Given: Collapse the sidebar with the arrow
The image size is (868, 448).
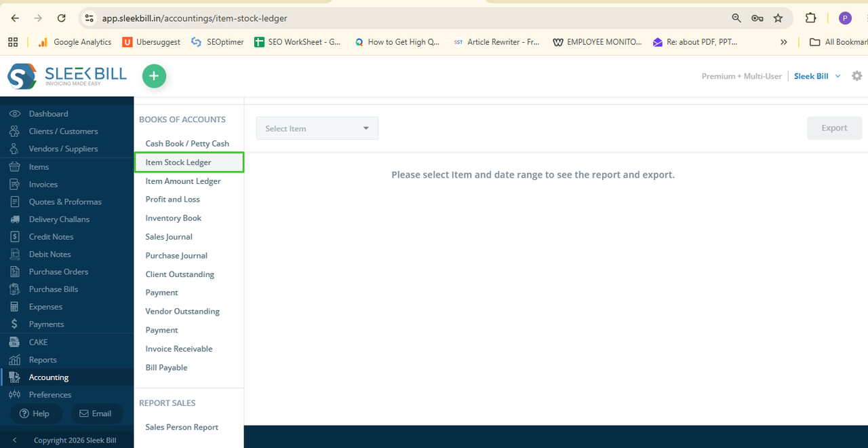Looking at the screenshot, I should (x=15, y=440).
